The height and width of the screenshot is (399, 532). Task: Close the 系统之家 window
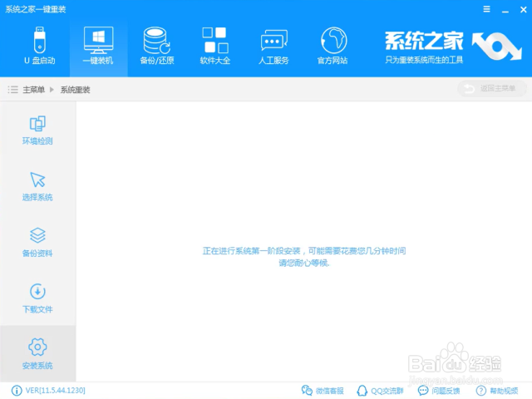click(x=523, y=9)
